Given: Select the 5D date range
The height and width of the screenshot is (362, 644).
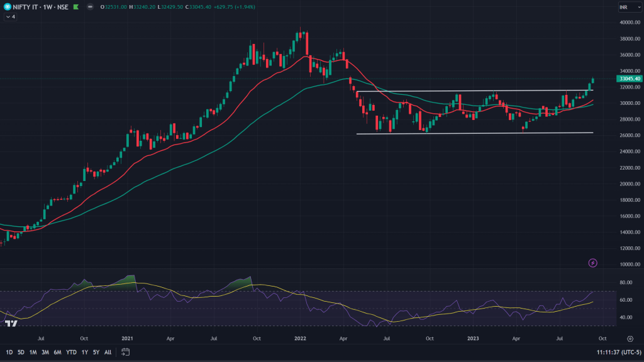Looking at the screenshot, I should 21,352.
